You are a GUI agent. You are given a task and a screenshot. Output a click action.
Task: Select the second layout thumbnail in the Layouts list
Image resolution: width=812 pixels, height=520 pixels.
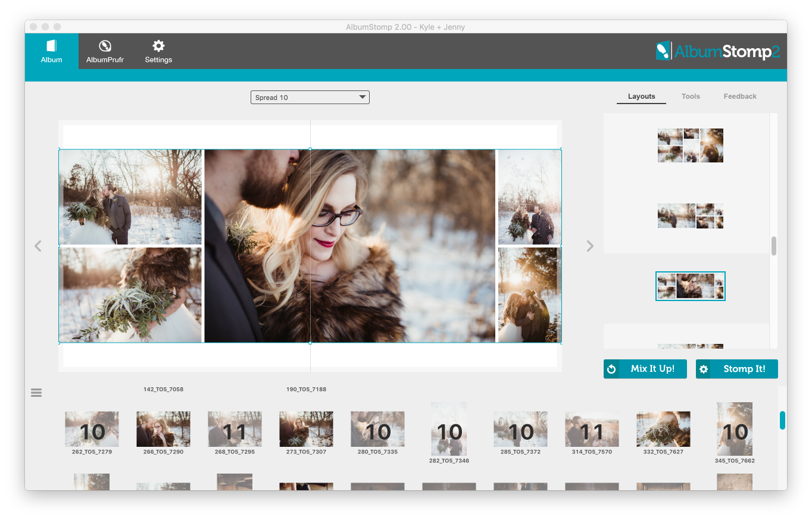pyautogui.click(x=691, y=216)
